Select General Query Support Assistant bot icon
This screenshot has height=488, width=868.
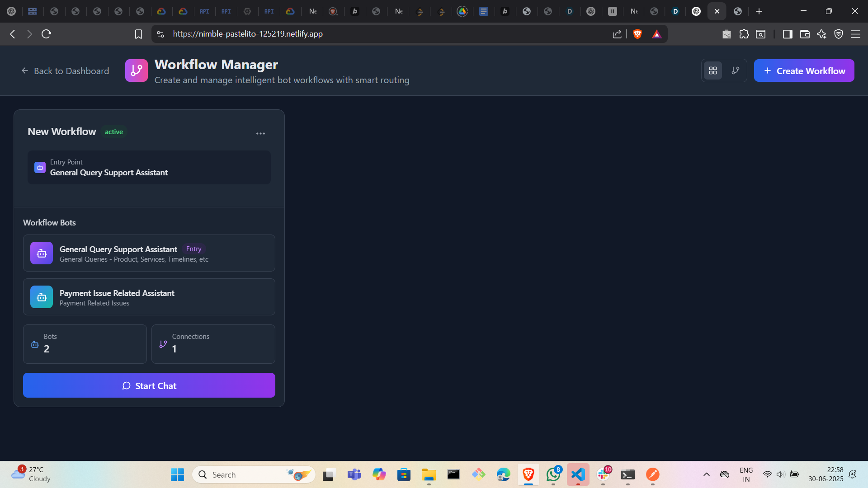tap(42, 253)
